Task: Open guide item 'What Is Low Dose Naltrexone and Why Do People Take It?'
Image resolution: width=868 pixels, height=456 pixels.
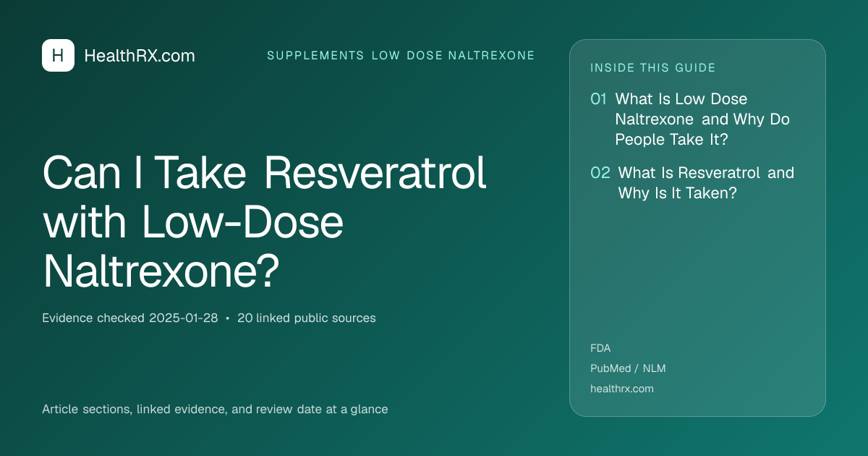Action: (702, 119)
